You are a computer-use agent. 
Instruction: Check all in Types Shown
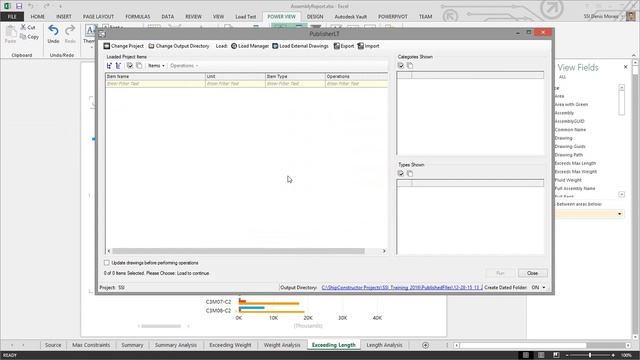click(401, 173)
